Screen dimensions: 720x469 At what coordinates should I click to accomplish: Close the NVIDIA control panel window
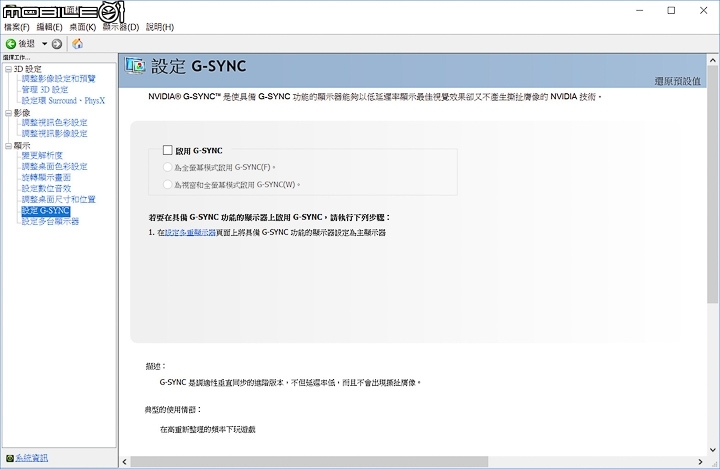[x=703, y=10]
